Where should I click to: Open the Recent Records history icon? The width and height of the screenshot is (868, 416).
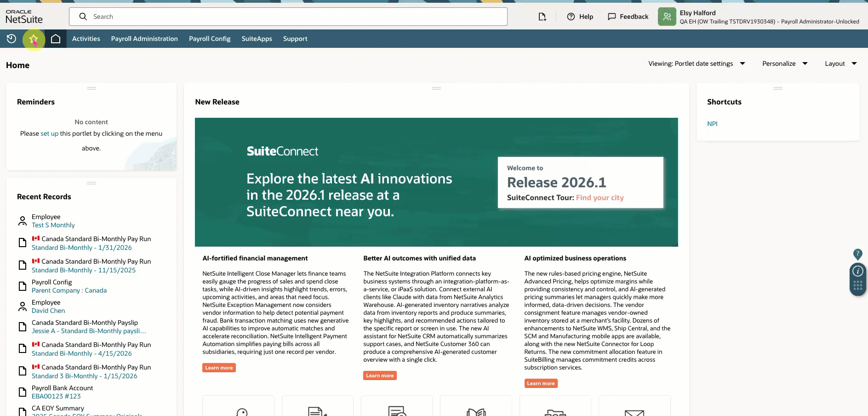pos(11,39)
